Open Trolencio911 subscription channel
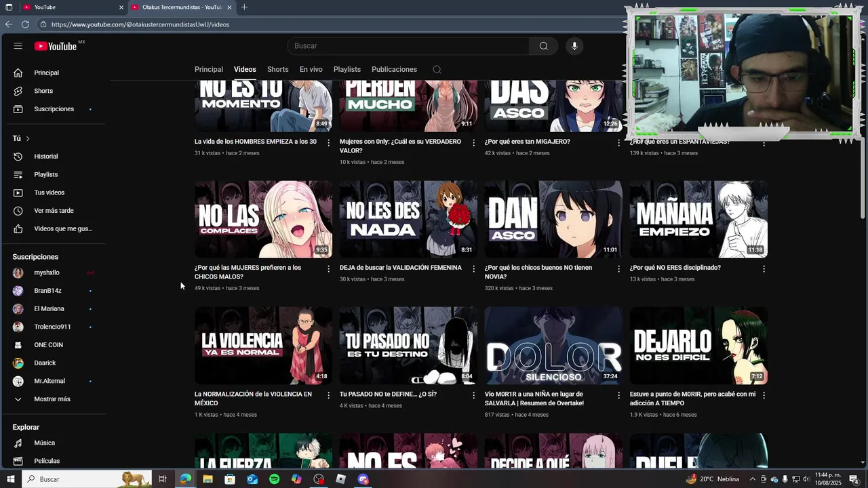Viewport: 868px width, 488px height. click(x=53, y=327)
